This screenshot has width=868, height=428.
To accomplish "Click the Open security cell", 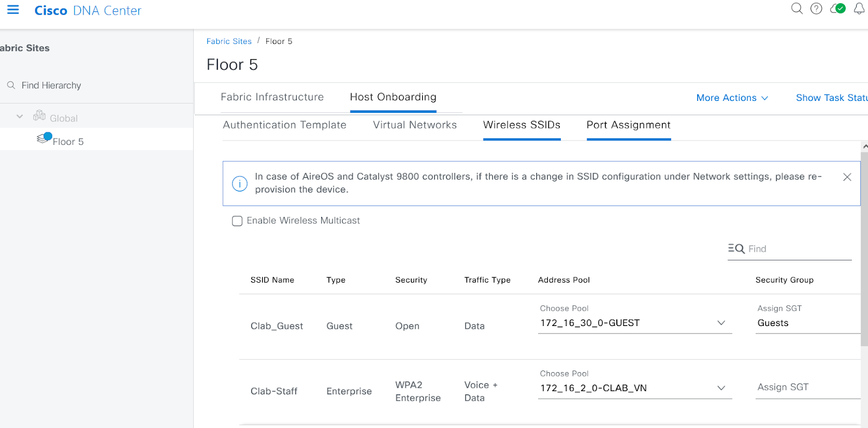I will pyautogui.click(x=407, y=326).
